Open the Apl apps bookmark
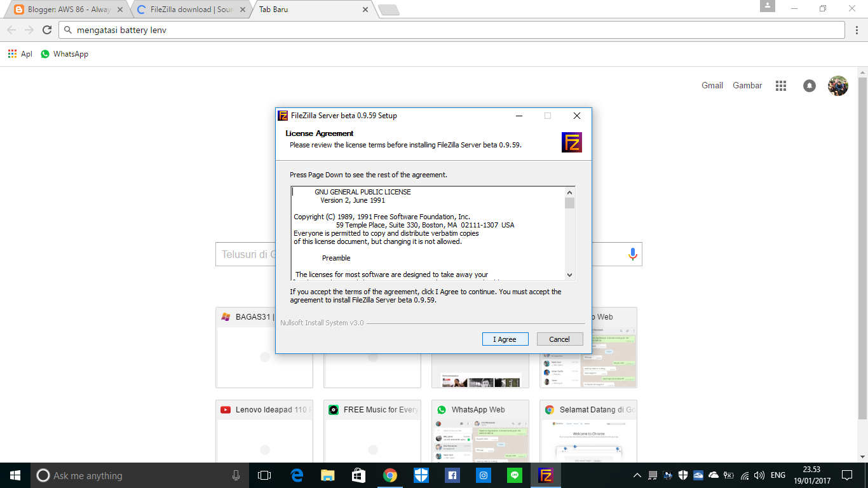This screenshot has height=488, width=868. click(20, 54)
